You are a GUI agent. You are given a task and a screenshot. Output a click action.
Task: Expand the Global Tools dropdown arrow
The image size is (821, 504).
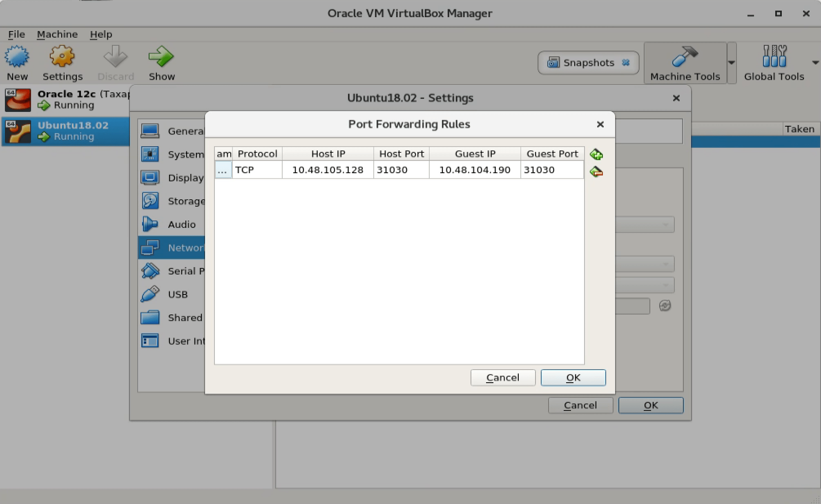(x=815, y=63)
